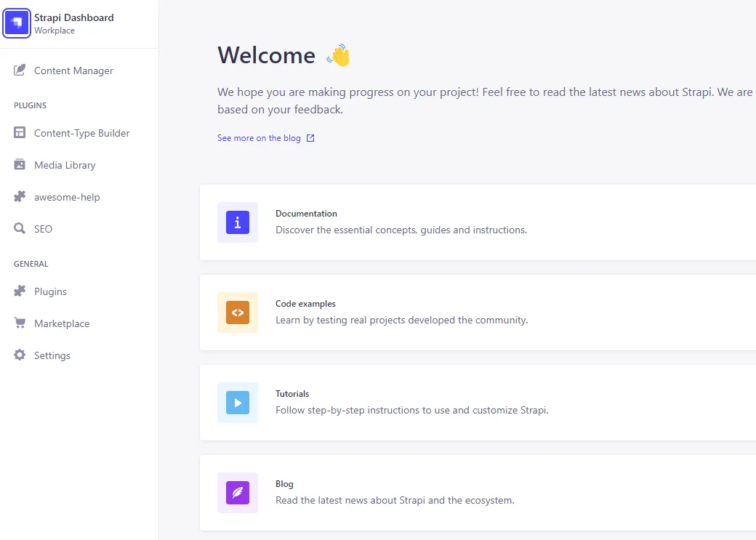756x540 pixels.
Task: Click the purple Blog feather icon
Action: pos(238,493)
